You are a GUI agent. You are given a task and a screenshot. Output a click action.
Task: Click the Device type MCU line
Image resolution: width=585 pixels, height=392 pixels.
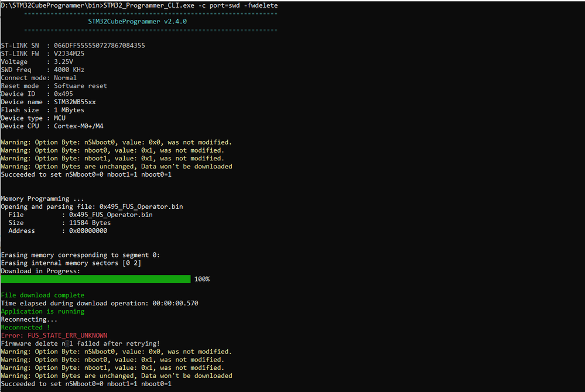(x=33, y=118)
